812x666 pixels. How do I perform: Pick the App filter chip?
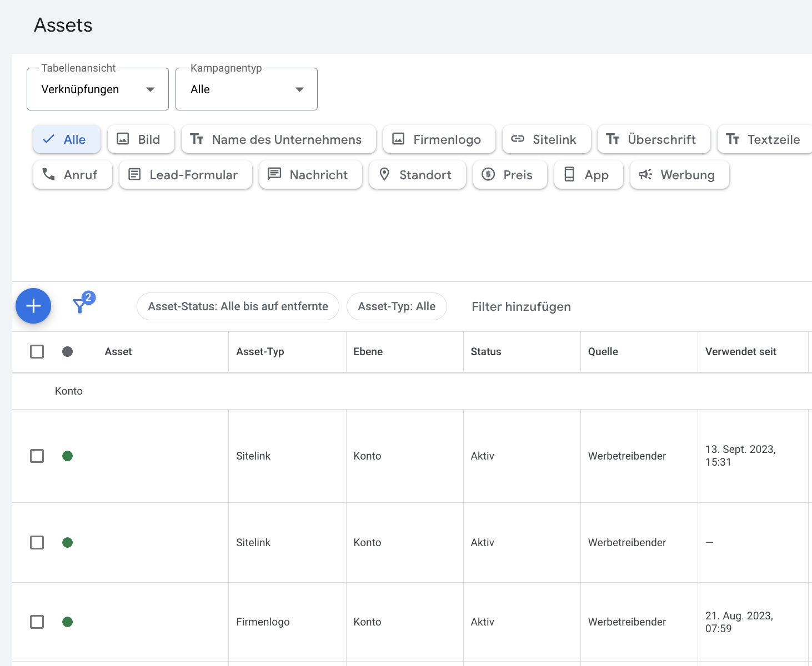[589, 175]
